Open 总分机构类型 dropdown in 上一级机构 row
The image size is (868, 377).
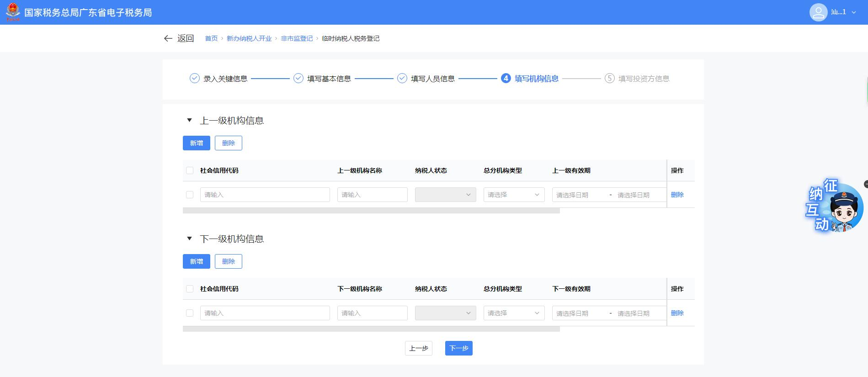(514, 195)
